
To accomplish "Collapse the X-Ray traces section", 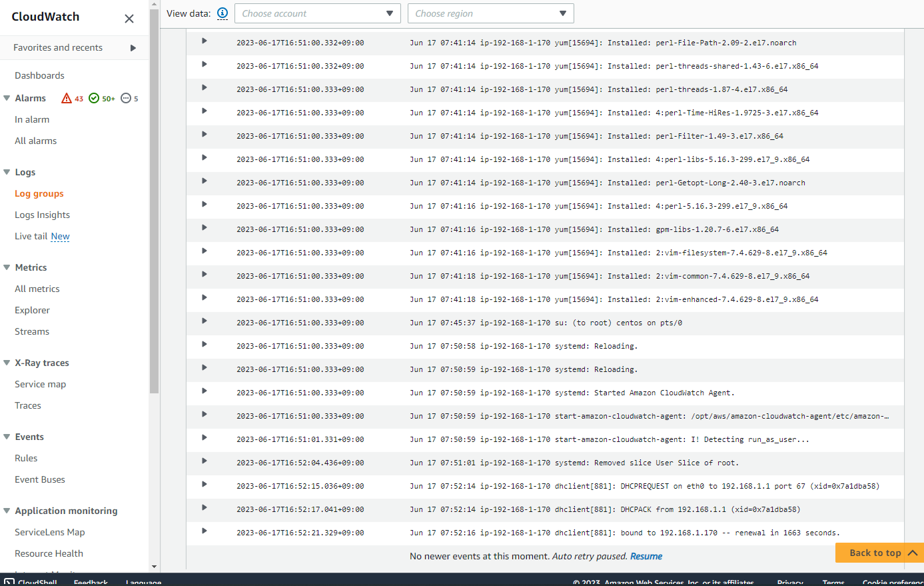I will [x=7, y=363].
